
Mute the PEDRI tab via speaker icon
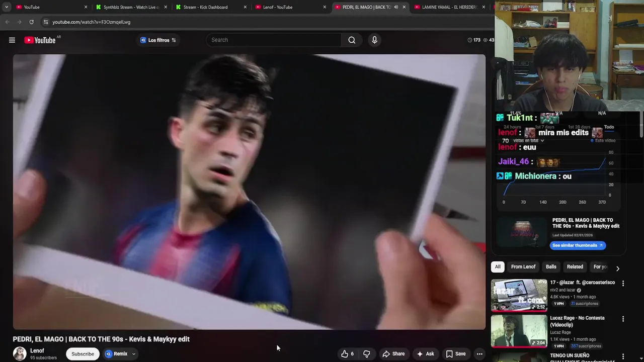tap(396, 7)
